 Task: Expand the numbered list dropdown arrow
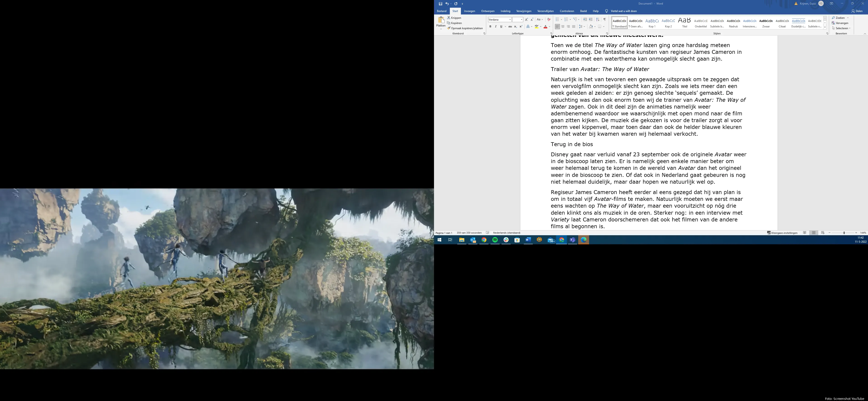pos(570,19)
